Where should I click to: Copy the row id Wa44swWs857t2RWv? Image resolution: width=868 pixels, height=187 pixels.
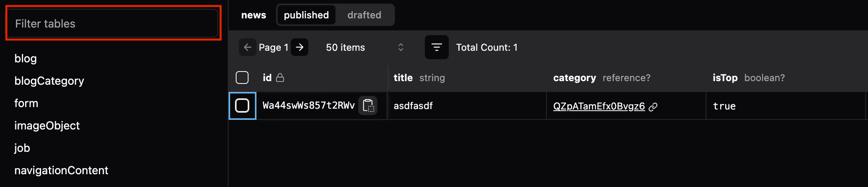click(x=368, y=106)
